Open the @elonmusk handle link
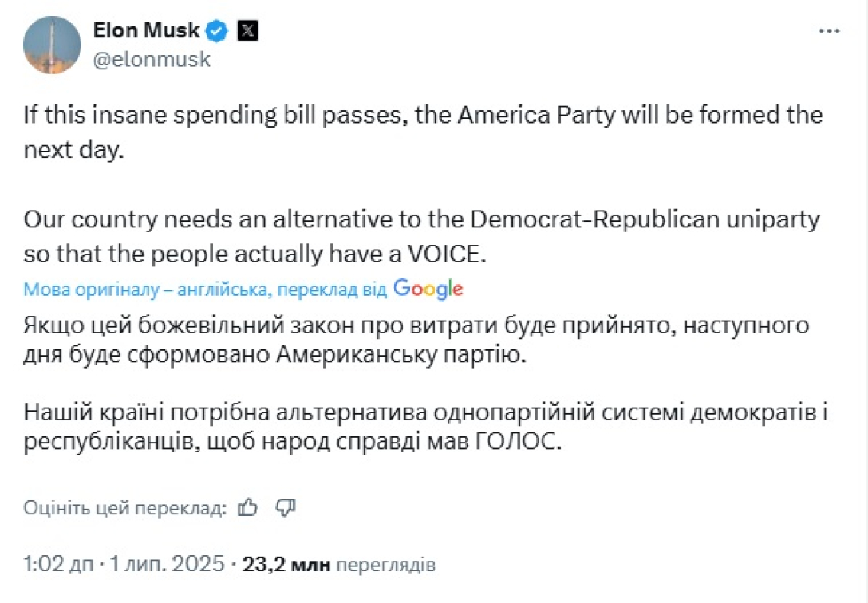The image size is (868, 603). click(x=152, y=59)
